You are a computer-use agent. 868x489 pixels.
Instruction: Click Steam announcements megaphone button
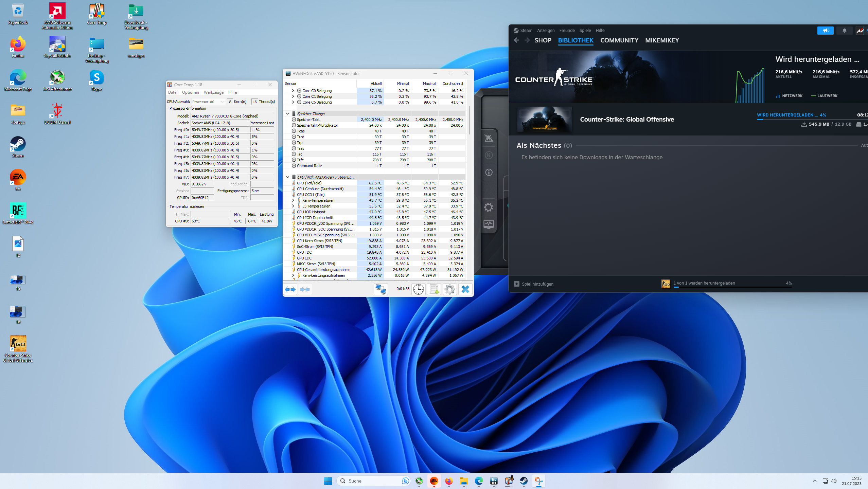[825, 31]
